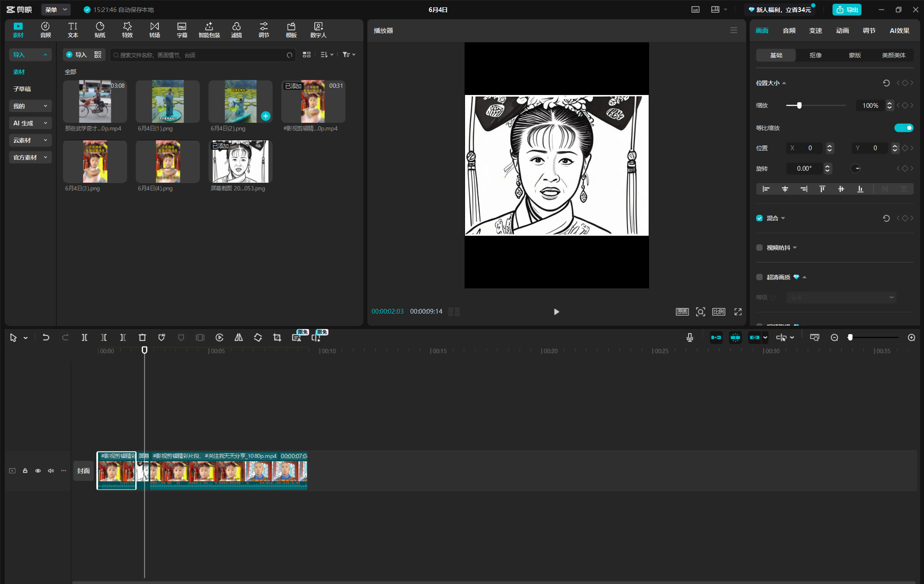Collapse the 导入 sidebar section
The image size is (924, 584).
30,55
